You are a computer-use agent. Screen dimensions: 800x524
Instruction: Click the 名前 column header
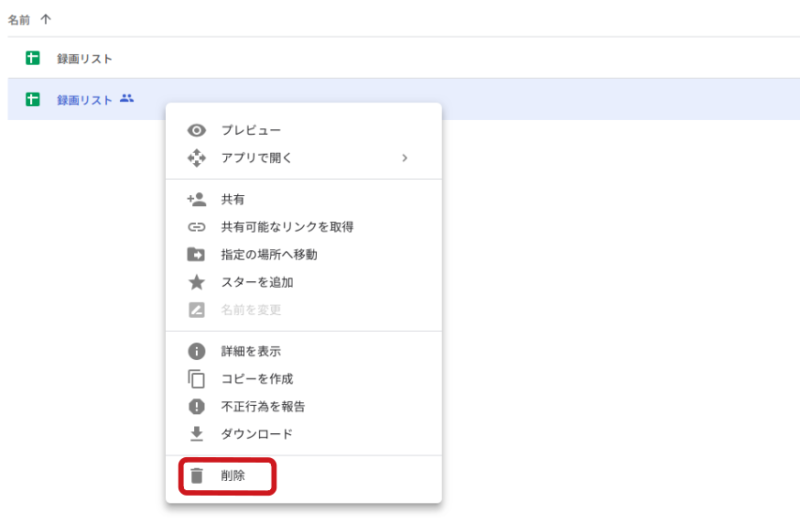(x=19, y=19)
